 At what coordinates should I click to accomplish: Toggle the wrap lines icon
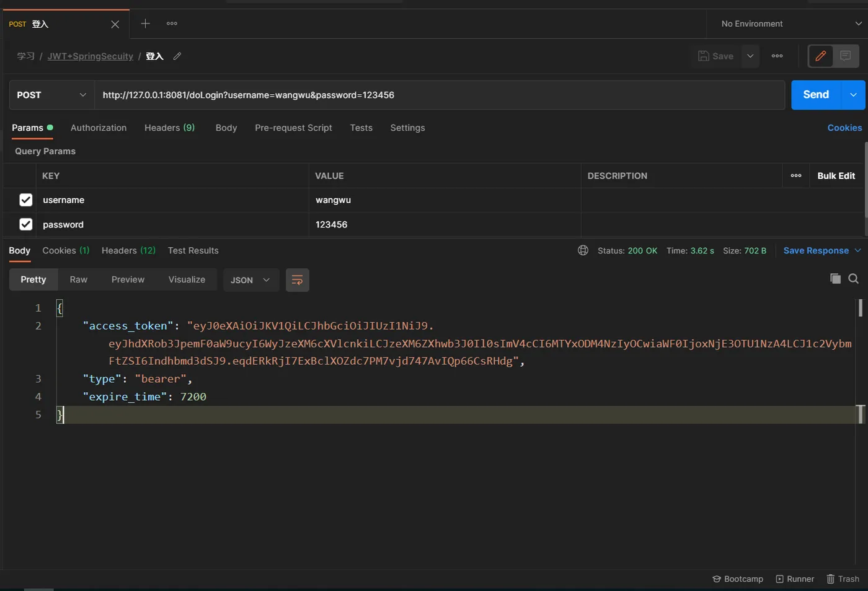tap(298, 280)
